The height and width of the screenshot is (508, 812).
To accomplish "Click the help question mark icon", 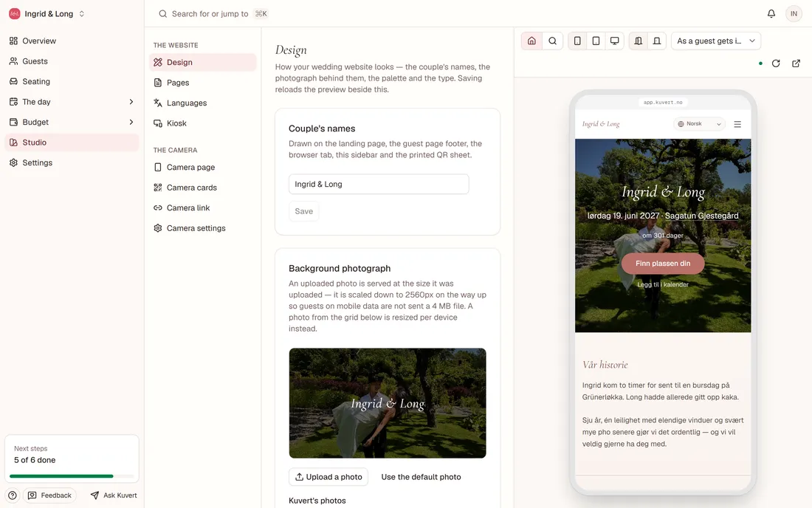I will point(13,495).
